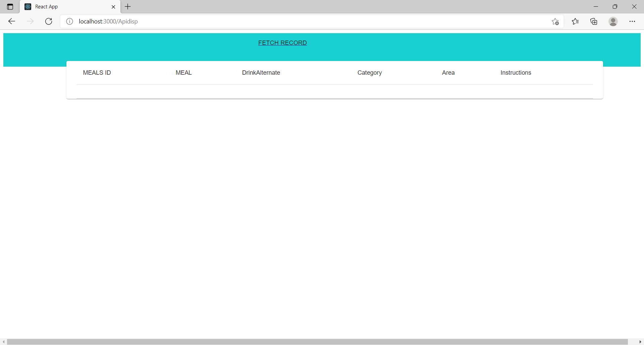View site information via the info icon
Image resolution: width=644 pixels, height=345 pixels.
(x=69, y=21)
